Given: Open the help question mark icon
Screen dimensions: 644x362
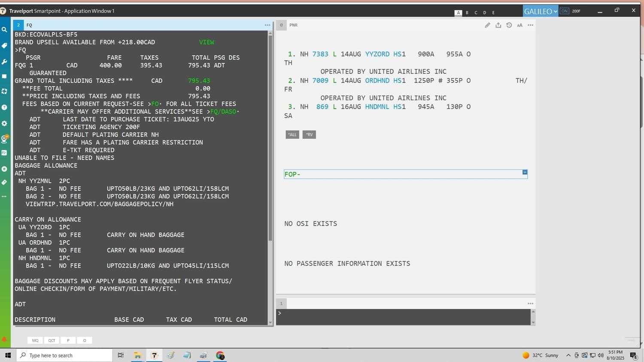Looking at the screenshot, I should (x=4, y=107).
